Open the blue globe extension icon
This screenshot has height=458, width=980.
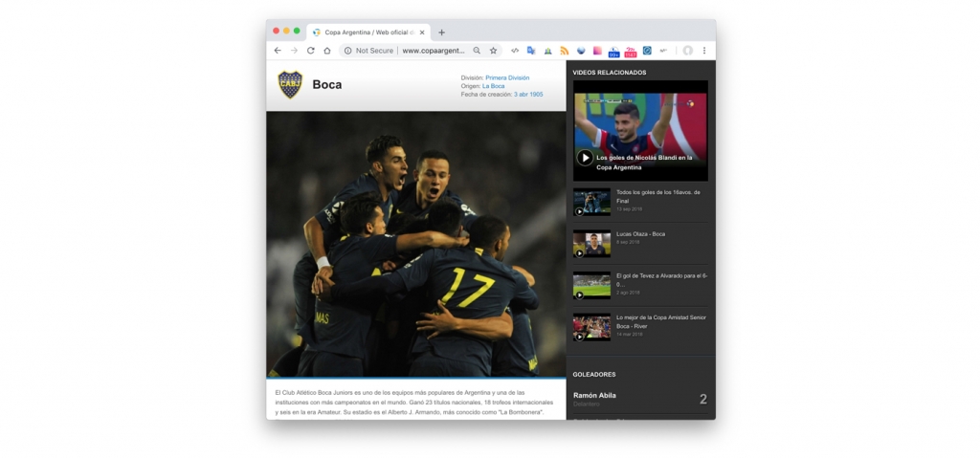(x=581, y=51)
